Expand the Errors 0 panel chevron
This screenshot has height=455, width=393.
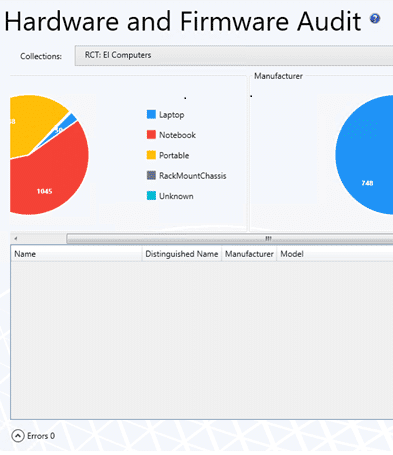(18, 436)
